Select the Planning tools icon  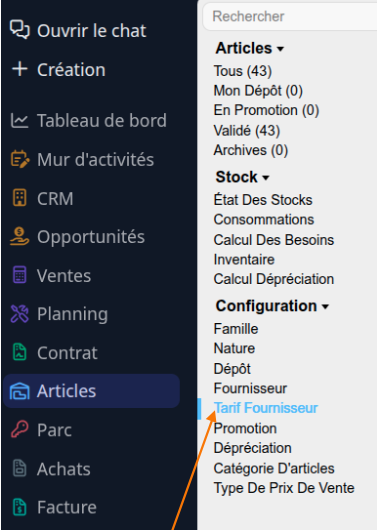pyautogui.click(x=19, y=314)
